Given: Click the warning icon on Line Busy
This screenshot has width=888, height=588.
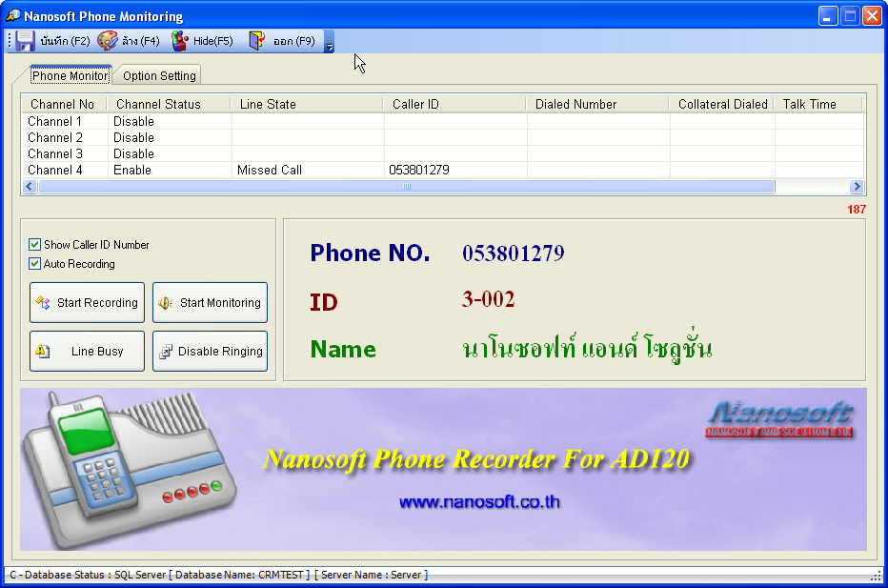Looking at the screenshot, I should tap(43, 352).
